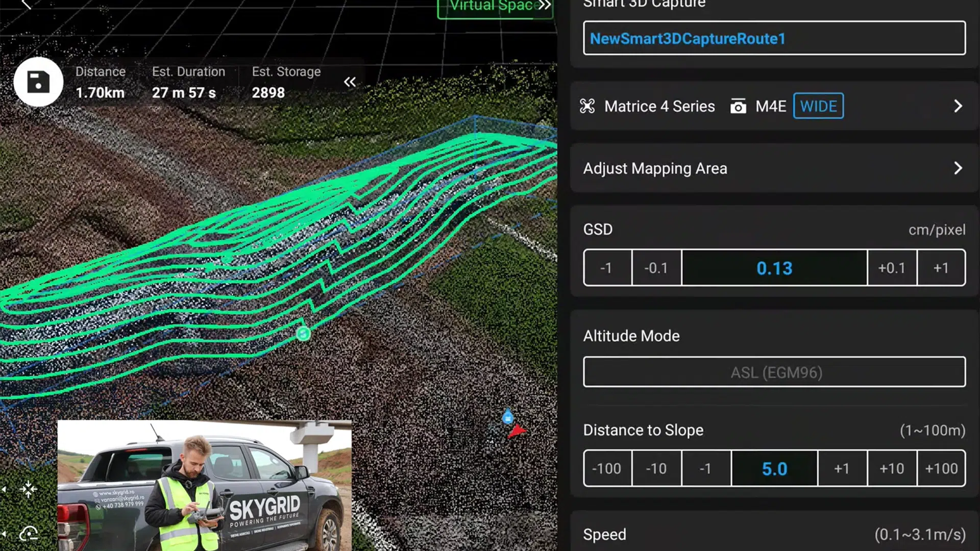Toggle the WIDE camera lens badge
This screenshot has width=980, height=551.
(818, 106)
